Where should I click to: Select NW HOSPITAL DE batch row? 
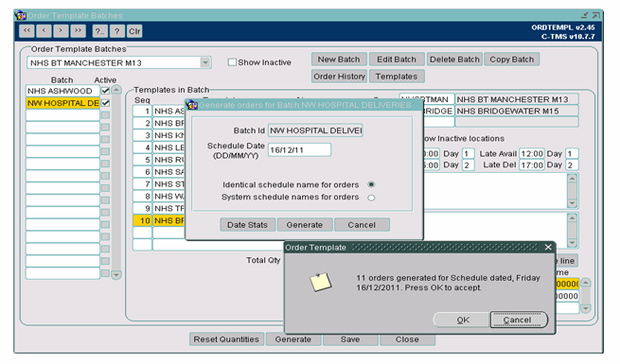[62, 103]
